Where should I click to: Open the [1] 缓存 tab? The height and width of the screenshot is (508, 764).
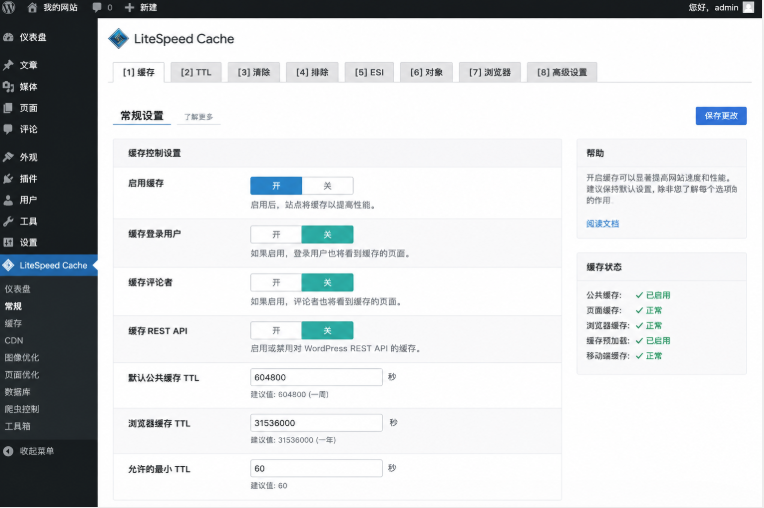point(138,72)
